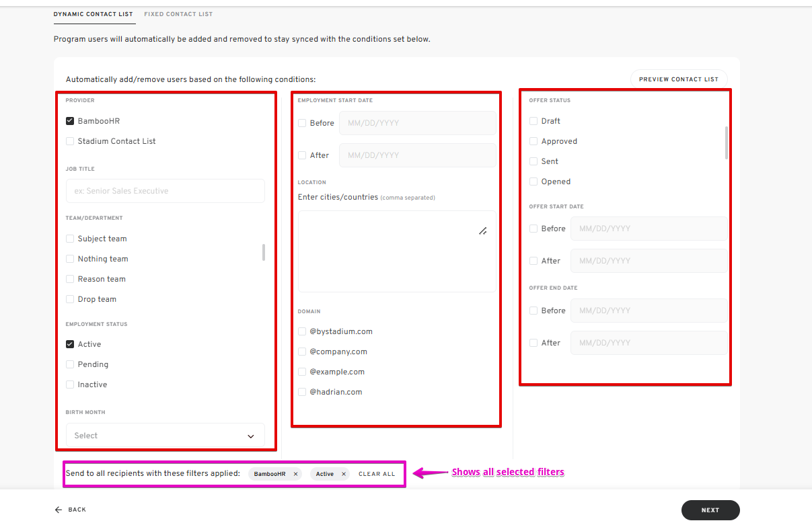This screenshot has height=525, width=812.
Task: Click the offer status list scrollbar
Action: (726, 142)
